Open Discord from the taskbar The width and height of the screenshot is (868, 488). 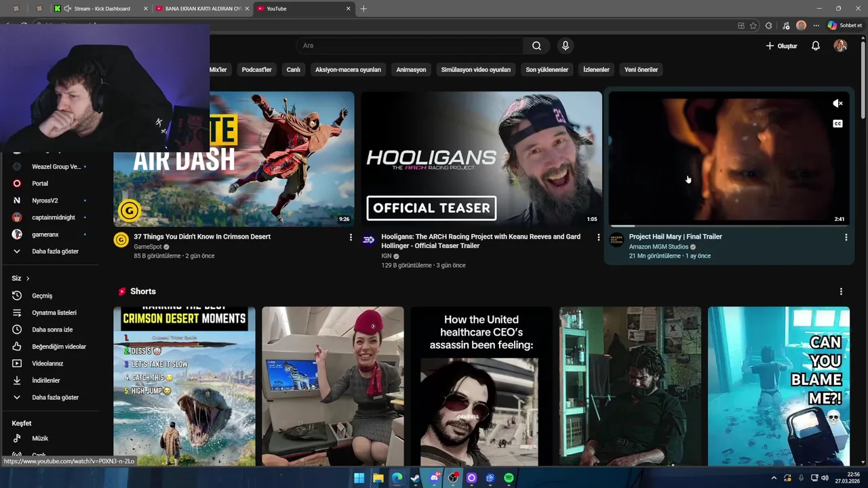coord(434,478)
